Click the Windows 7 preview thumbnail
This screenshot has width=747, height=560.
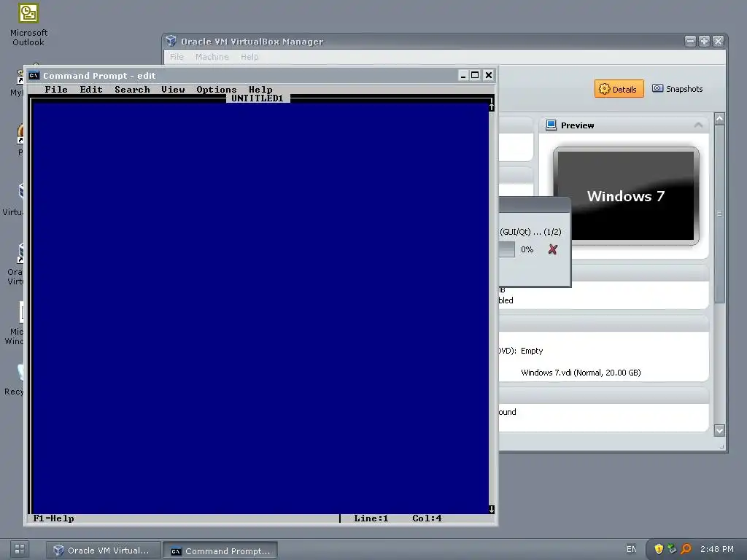625,196
